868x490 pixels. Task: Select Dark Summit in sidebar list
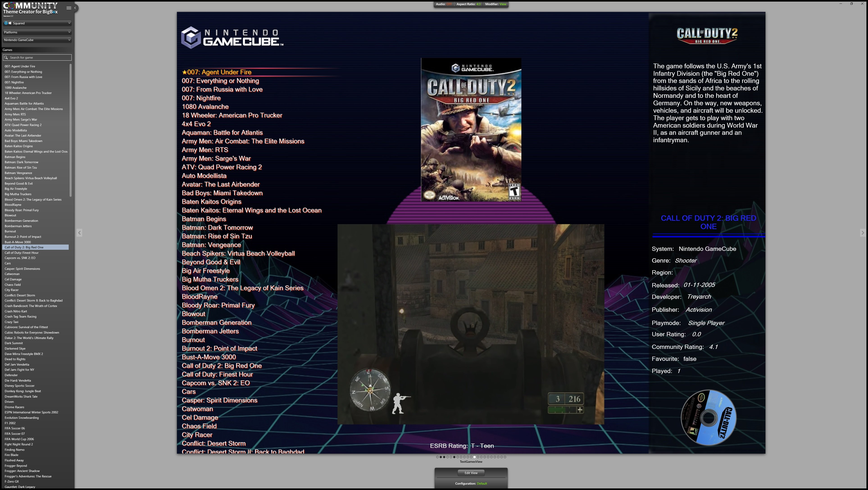14,343
